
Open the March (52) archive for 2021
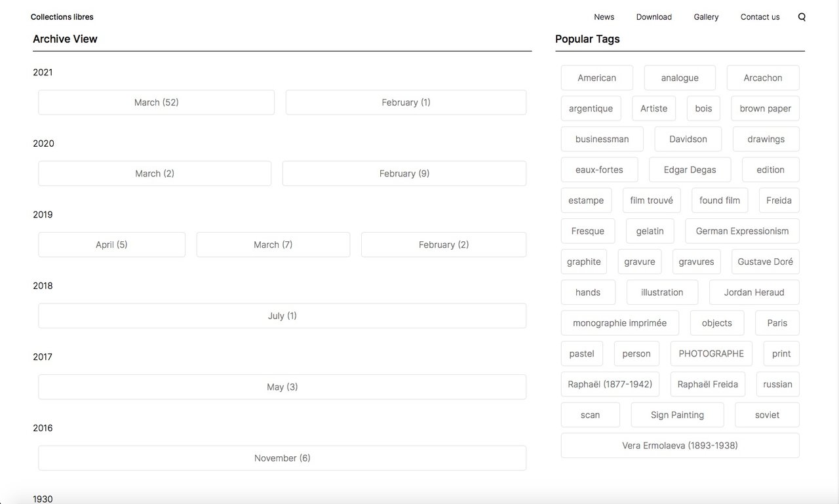(x=155, y=102)
